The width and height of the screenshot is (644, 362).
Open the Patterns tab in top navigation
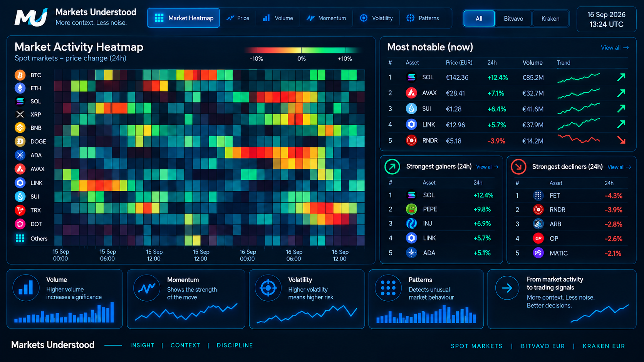coord(423,18)
